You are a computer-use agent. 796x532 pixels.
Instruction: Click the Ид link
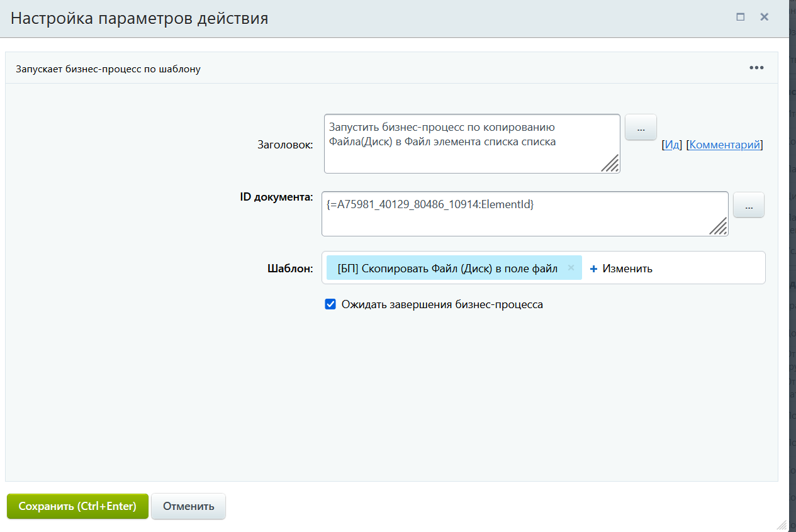click(x=672, y=145)
